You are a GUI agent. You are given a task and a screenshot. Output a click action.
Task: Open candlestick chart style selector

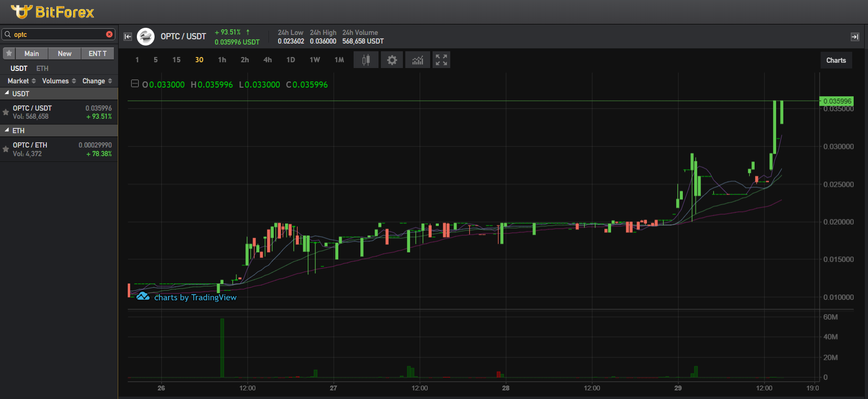[366, 60]
